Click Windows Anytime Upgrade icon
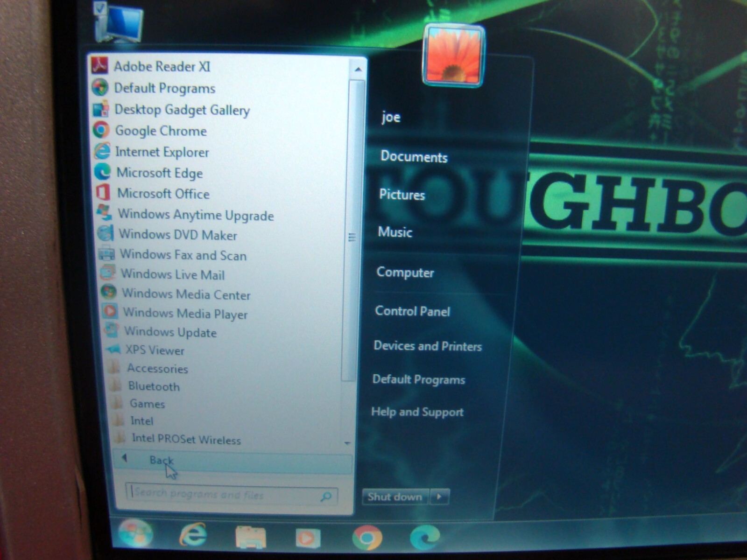Image resolution: width=747 pixels, height=560 pixels. (104, 212)
